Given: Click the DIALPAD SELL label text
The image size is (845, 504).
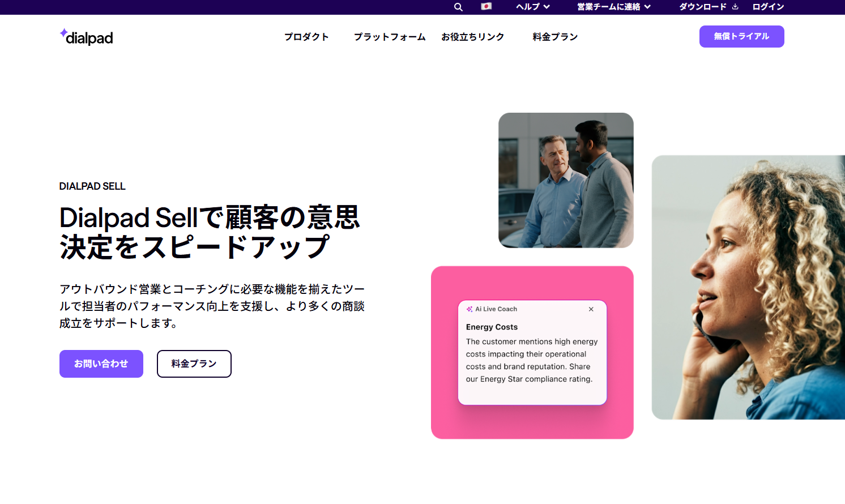Looking at the screenshot, I should tap(92, 186).
